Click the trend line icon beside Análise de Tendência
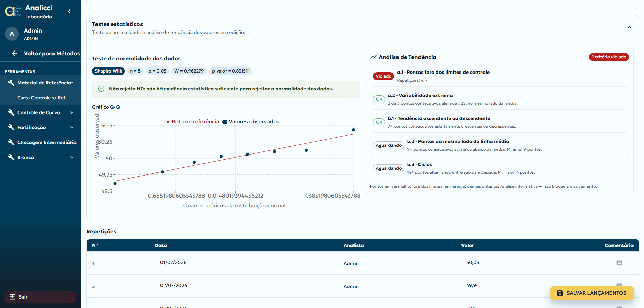This screenshot has width=644, height=308. click(x=373, y=57)
